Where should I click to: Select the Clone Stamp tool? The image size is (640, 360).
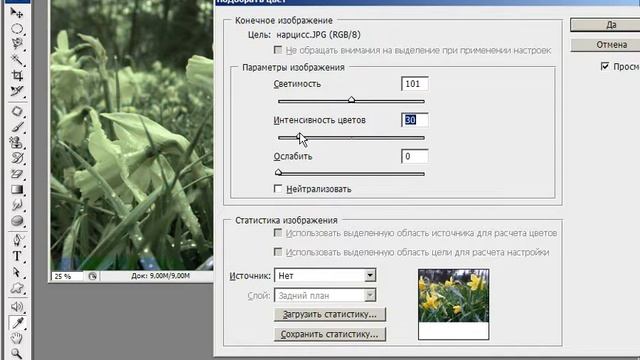pyautogui.click(x=17, y=142)
